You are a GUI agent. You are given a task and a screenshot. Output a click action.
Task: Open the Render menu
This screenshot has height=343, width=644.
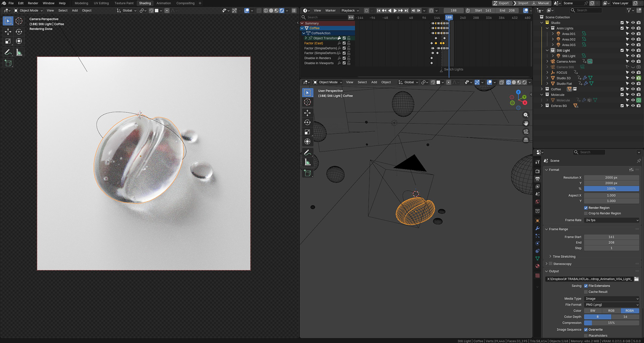(x=33, y=3)
